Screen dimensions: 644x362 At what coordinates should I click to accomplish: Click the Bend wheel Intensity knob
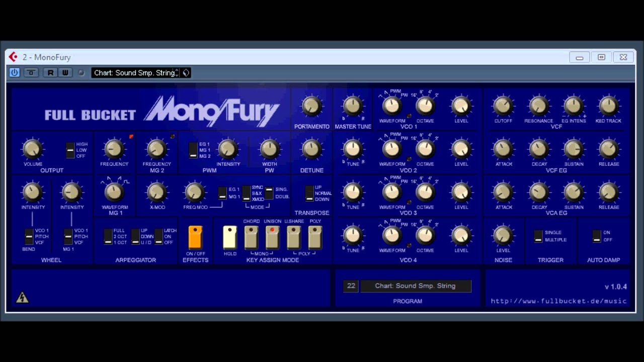pyautogui.click(x=32, y=192)
